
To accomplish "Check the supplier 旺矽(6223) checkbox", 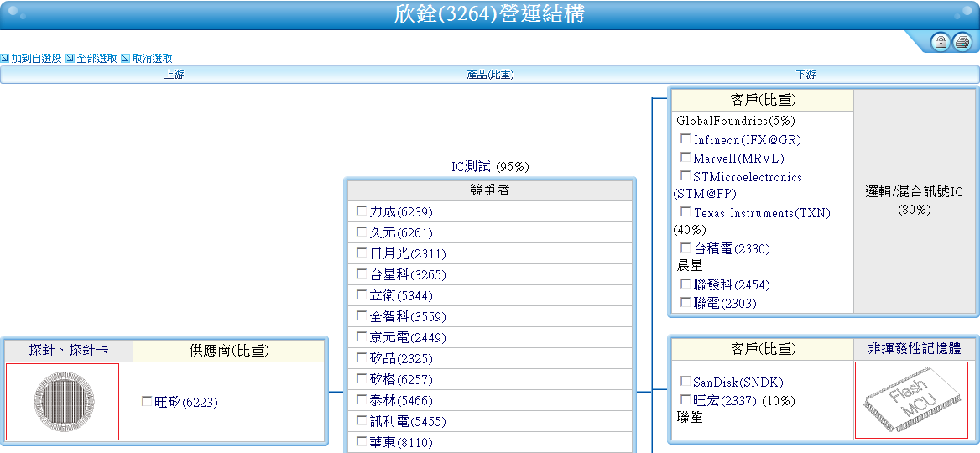I will [x=147, y=401].
